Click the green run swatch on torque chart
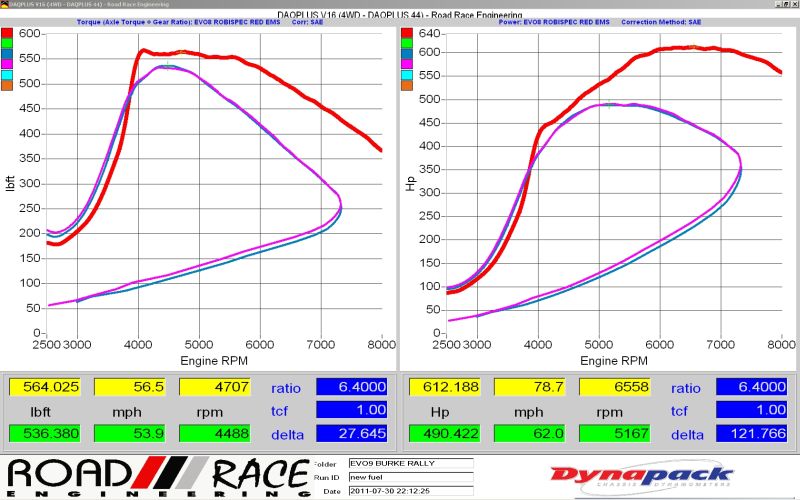The height and width of the screenshot is (500, 800). 7,44
